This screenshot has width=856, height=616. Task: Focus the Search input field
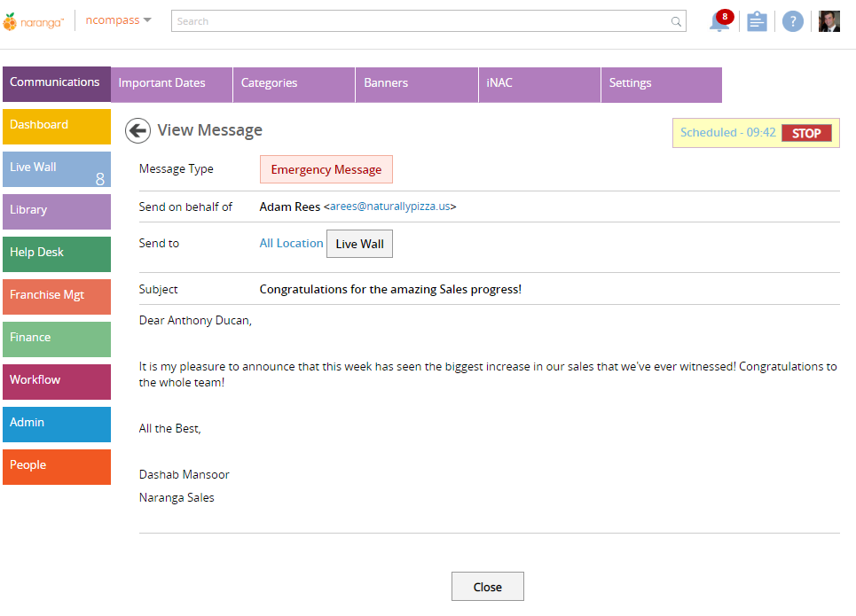[428, 21]
